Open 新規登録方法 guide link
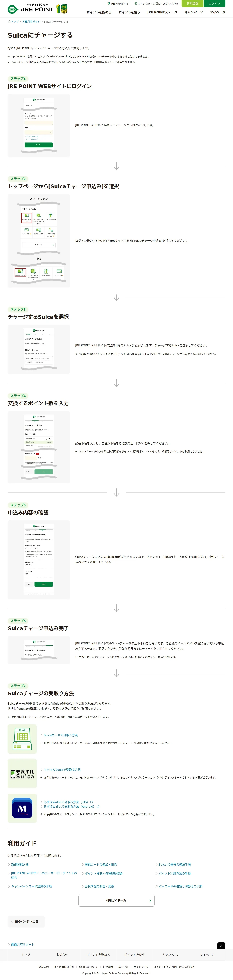The image size is (233, 980). pos(19,865)
